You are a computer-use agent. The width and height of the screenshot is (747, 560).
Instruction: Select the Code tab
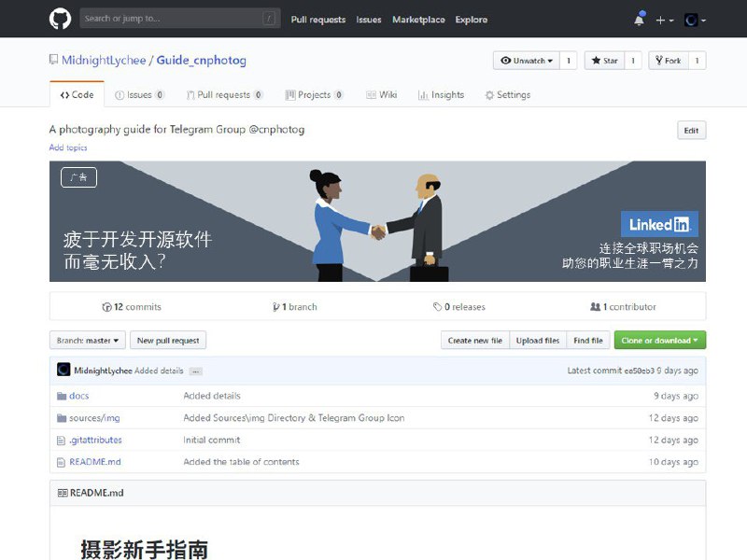pyautogui.click(x=77, y=94)
